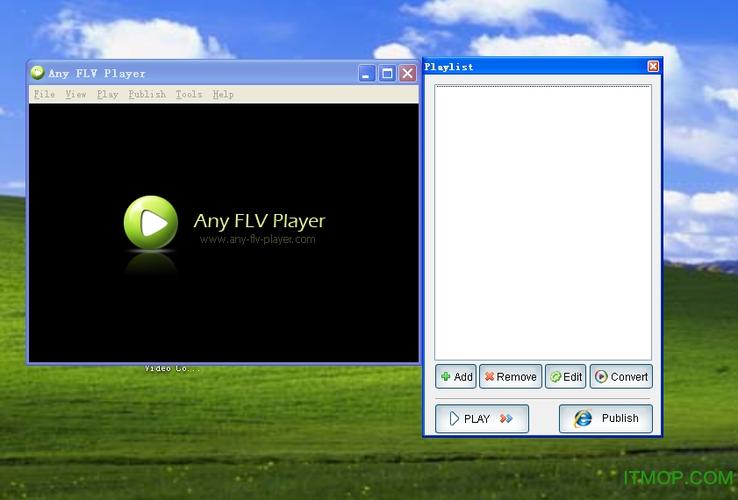
Task: Close the Playlist window
Action: point(653,66)
